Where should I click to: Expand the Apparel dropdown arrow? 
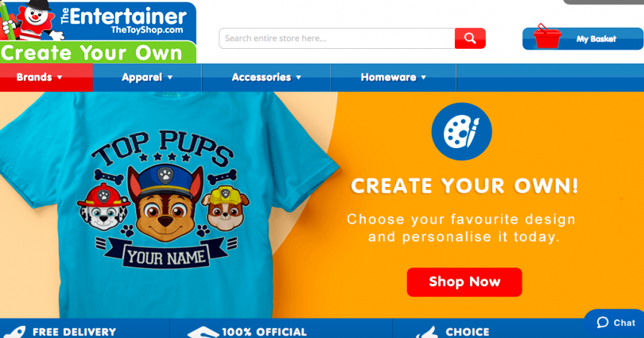(x=170, y=77)
